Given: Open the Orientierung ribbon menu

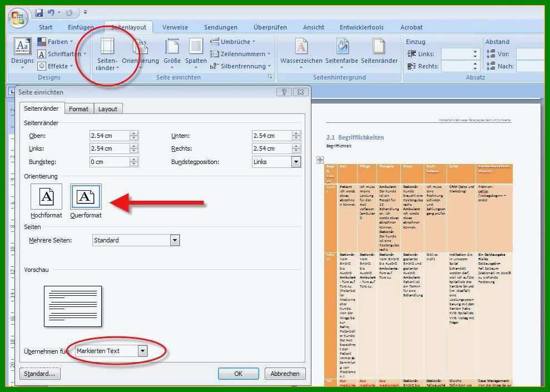Looking at the screenshot, I should pyautogui.click(x=140, y=53).
